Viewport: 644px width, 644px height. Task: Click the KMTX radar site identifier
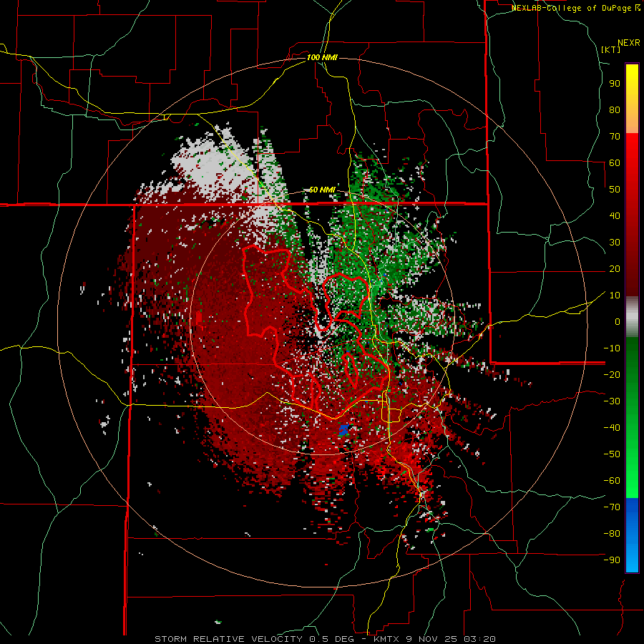[387, 639]
